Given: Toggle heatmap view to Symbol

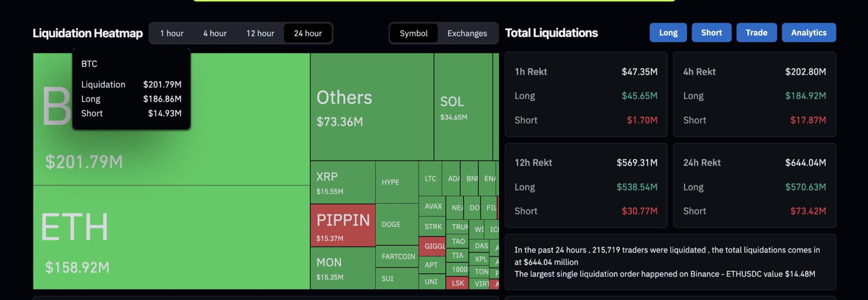Looking at the screenshot, I should tap(414, 33).
